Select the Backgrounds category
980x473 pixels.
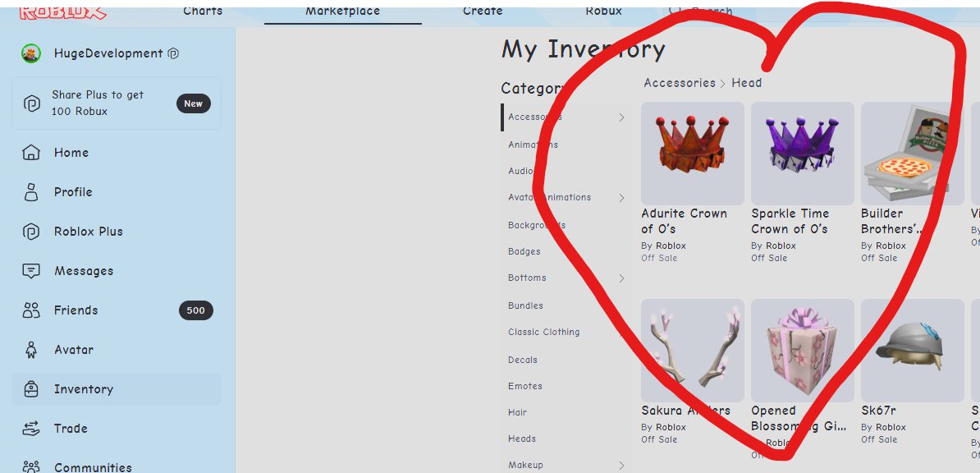point(537,225)
